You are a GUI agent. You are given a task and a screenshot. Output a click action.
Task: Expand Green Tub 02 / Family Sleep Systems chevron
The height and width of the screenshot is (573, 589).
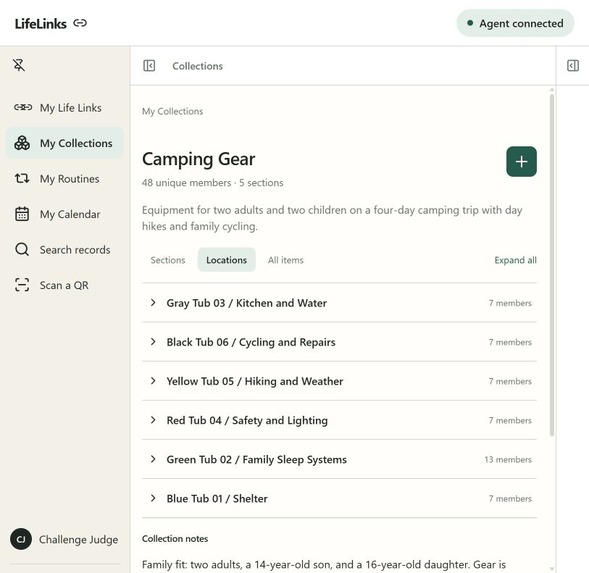153,459
